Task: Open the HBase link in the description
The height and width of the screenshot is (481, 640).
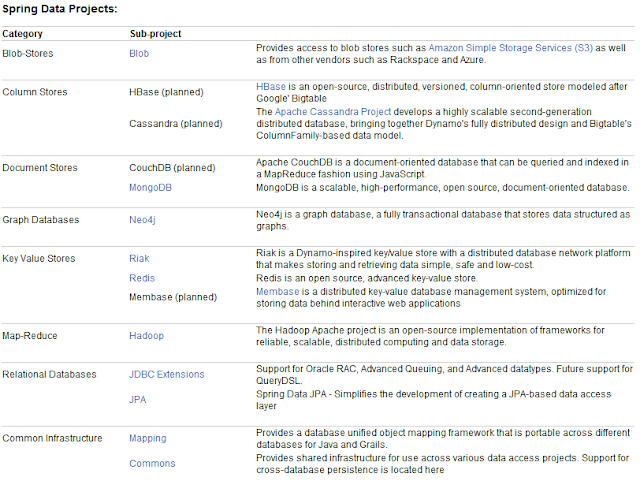Action: (271, 87)
